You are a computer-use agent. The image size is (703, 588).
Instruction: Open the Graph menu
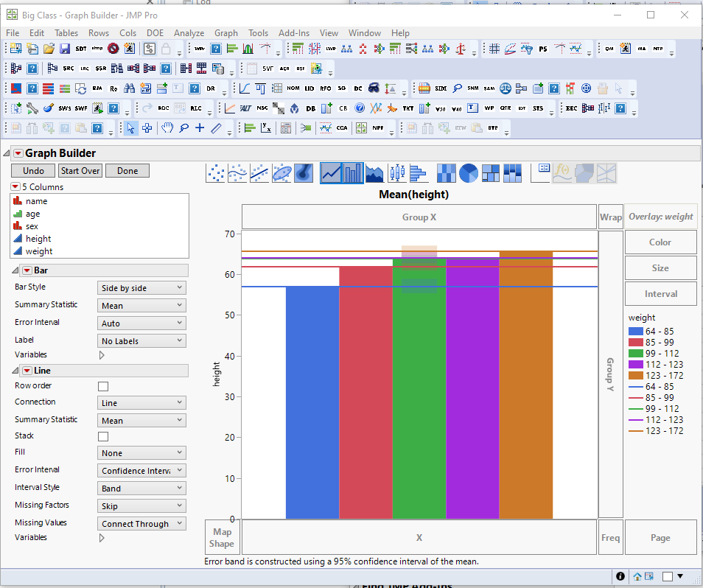pos(225,33)
